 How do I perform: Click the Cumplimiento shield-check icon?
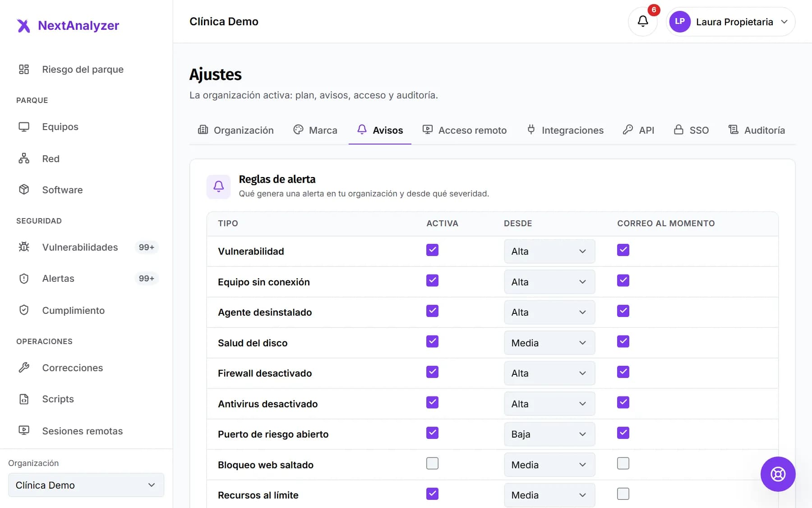[24, 310]
